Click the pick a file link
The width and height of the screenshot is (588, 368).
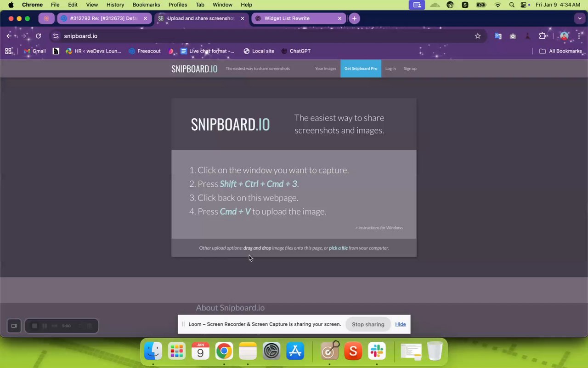click(x=338, y=248)
